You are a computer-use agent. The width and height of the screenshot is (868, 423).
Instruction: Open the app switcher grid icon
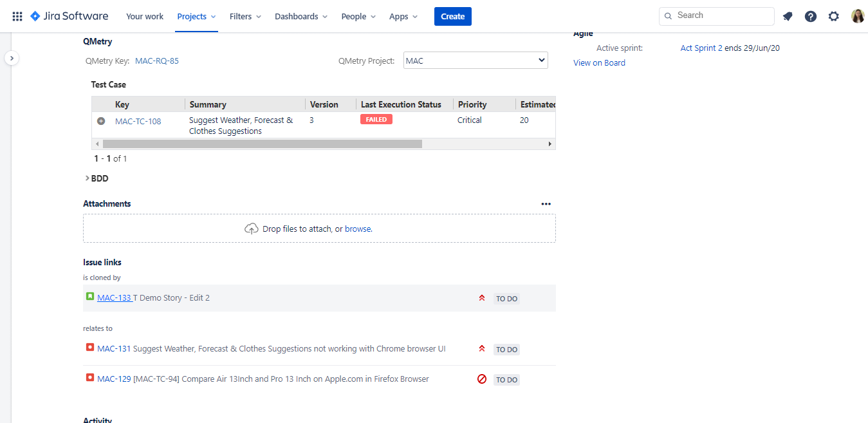[x=17, y=16]
